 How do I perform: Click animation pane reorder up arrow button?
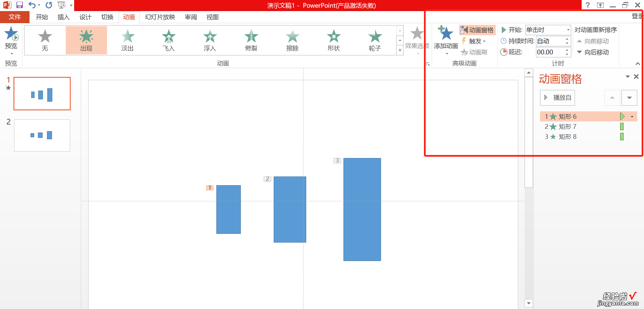[x=612, y=98]
